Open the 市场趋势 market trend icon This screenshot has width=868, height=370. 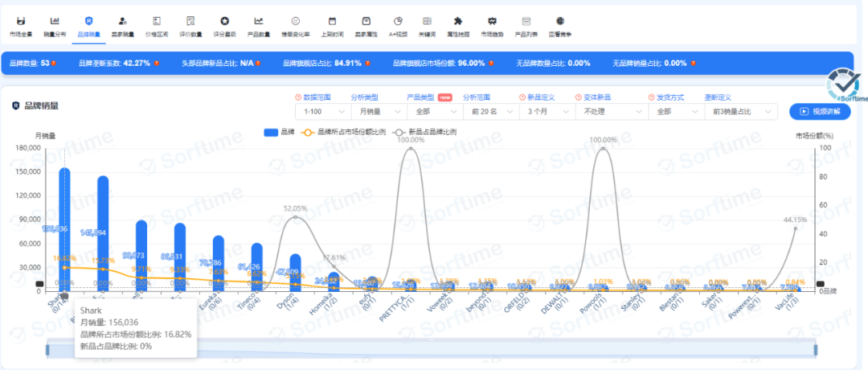[492, 22]
